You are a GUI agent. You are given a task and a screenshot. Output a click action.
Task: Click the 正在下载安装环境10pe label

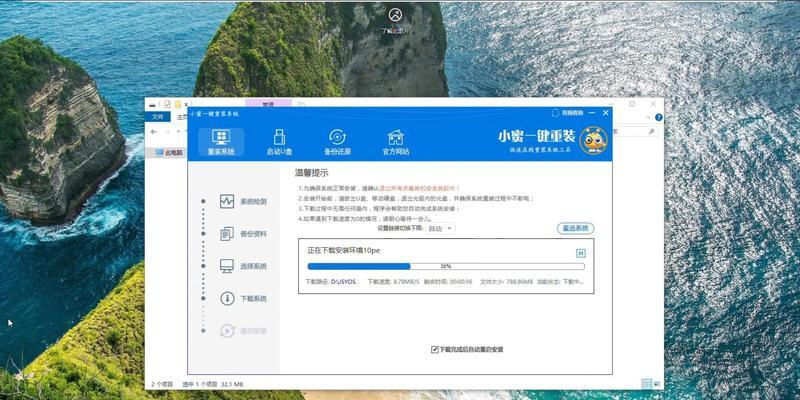(x=344, y=251)
